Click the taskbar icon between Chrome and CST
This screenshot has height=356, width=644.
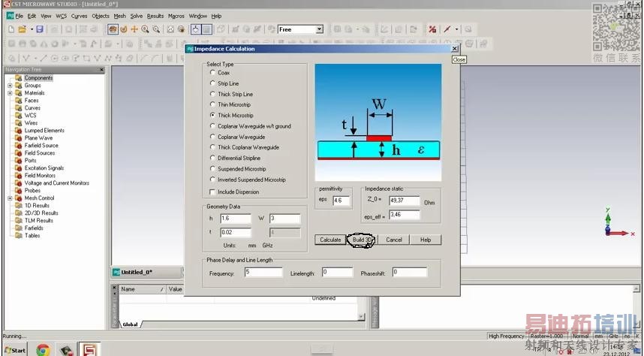[x=66, y=350]
